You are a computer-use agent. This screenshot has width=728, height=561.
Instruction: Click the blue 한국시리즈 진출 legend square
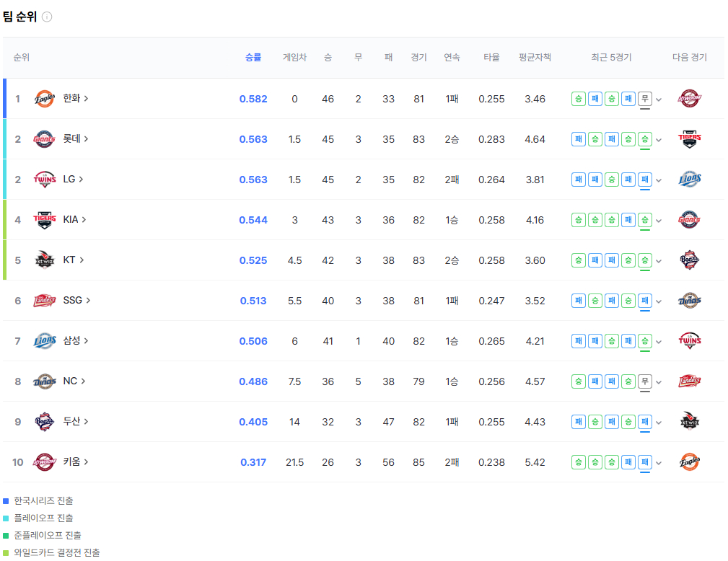(x=6, y=500)
